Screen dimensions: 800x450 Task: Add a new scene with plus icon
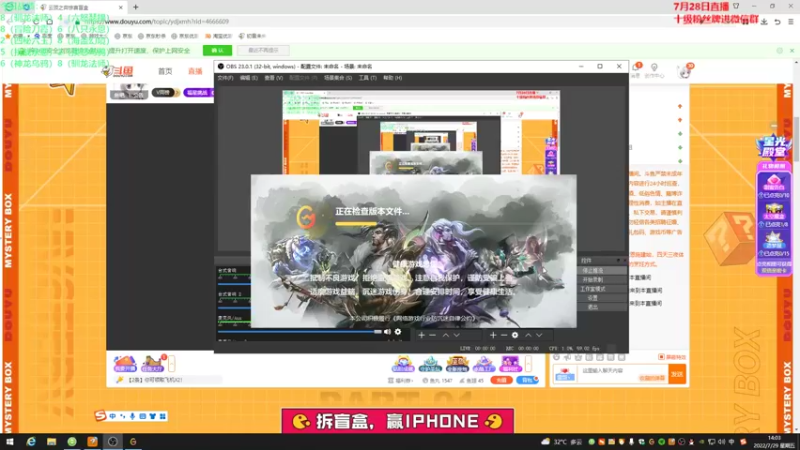421,335
